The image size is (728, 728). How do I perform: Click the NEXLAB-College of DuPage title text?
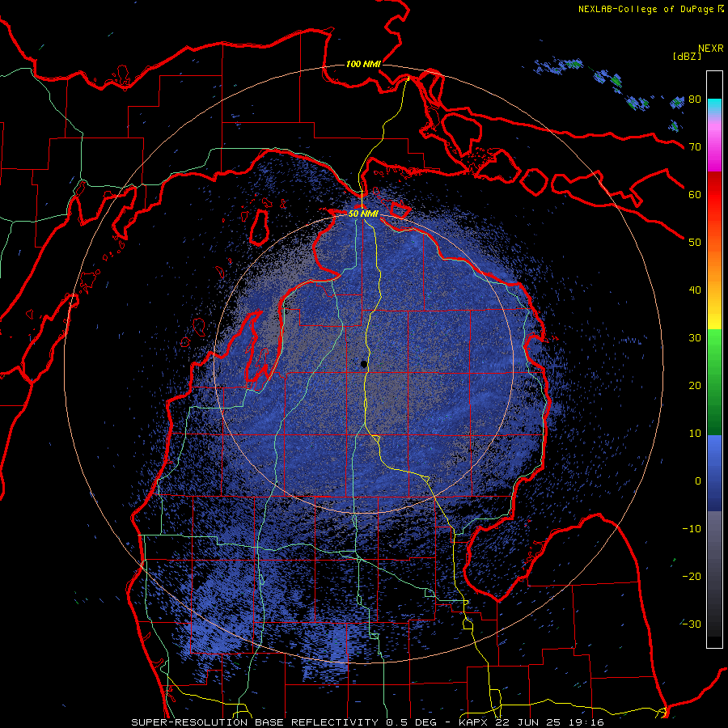tap(645, 9)
